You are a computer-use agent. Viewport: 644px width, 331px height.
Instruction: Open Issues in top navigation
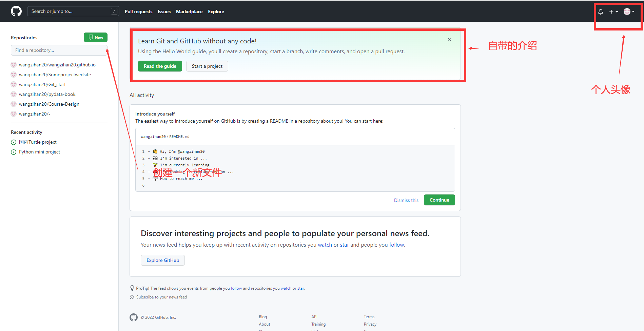[164, 12]
